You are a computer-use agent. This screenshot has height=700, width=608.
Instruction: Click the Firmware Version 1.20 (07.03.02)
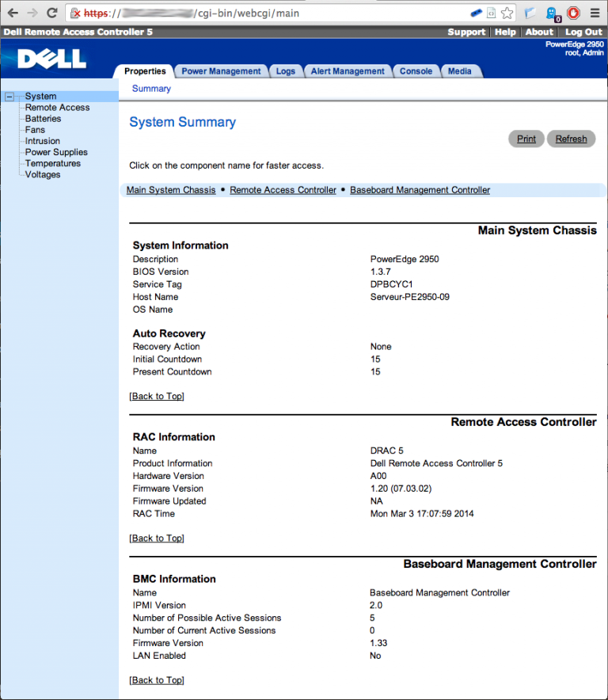(401, 489)
